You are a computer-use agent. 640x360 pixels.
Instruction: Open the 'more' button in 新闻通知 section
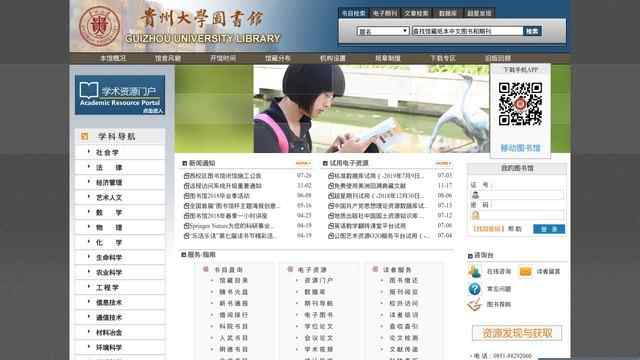click(303, 163)
